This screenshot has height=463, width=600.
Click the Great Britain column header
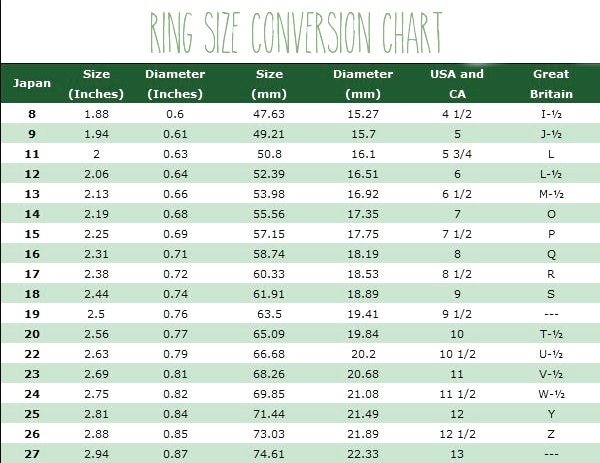(551, 84)
